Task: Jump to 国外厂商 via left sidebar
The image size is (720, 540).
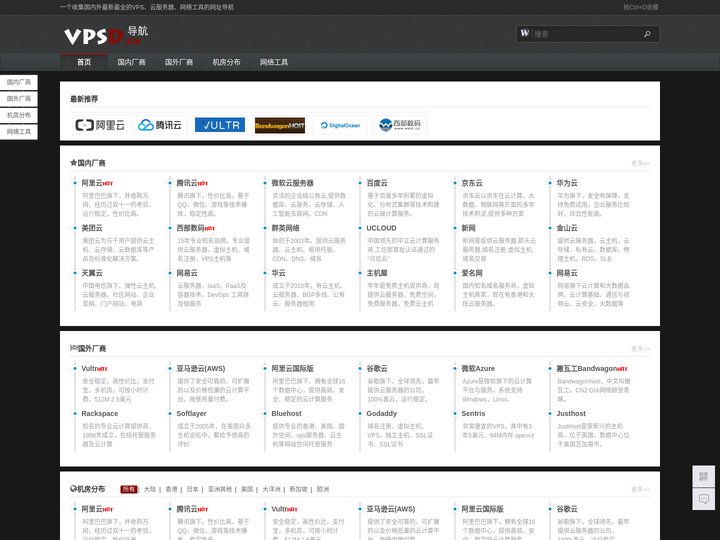Action: click(x=18, y=99)
